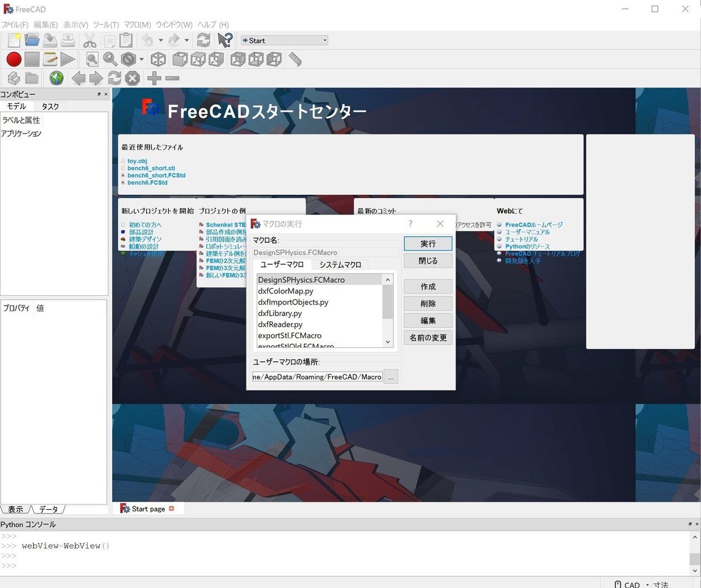
Task: Click the save document icon in the toolbar
Action: tap(50, 40)
